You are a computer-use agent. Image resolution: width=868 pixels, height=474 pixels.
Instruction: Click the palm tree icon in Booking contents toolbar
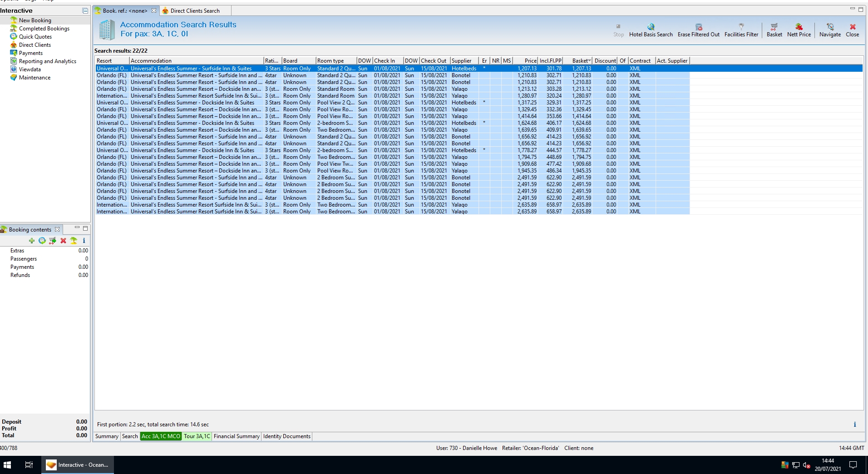click(74, 241)
